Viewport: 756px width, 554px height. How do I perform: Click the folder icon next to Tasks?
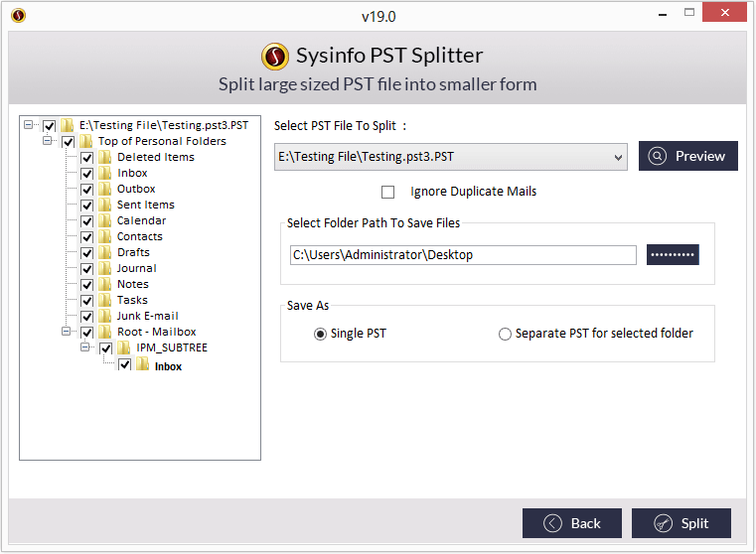(x=104, y=300)
